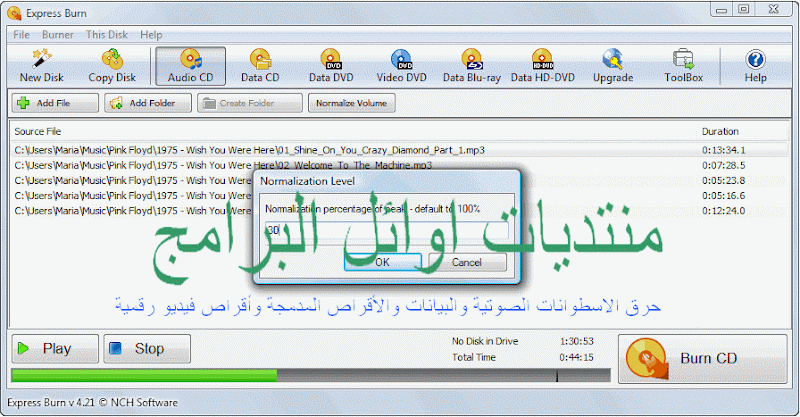Switch to Data DVD mode

(331, 66)
